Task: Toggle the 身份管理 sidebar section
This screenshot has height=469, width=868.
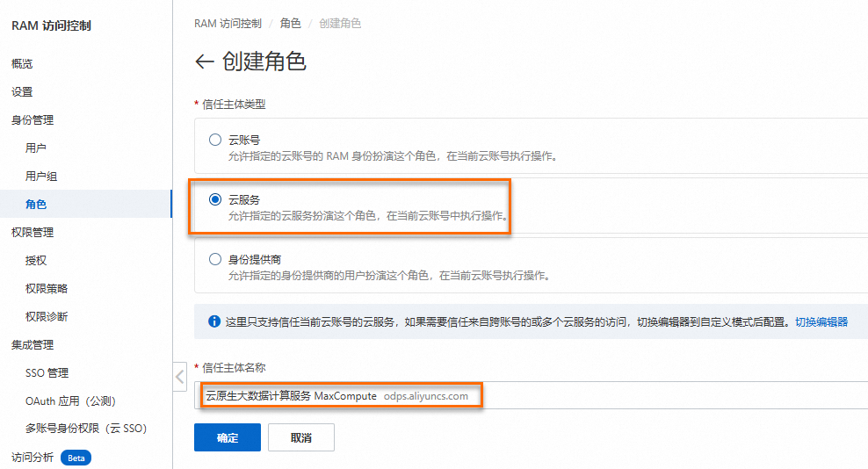Action: pos(33,120)
